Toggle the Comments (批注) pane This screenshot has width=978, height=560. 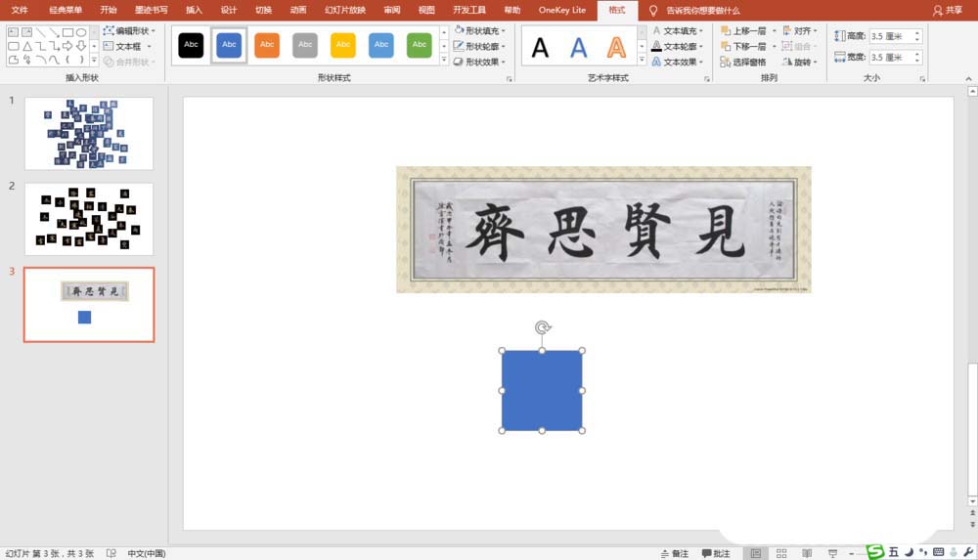(716, 553)
